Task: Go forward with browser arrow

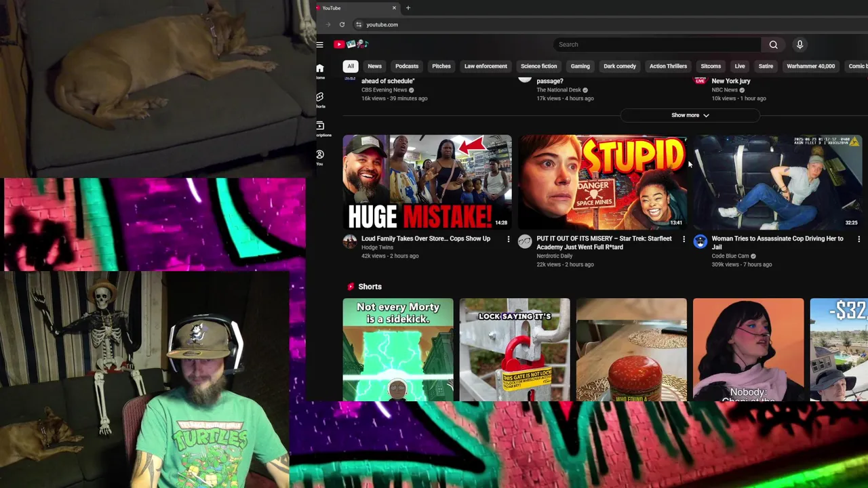Action: (327, 24)
